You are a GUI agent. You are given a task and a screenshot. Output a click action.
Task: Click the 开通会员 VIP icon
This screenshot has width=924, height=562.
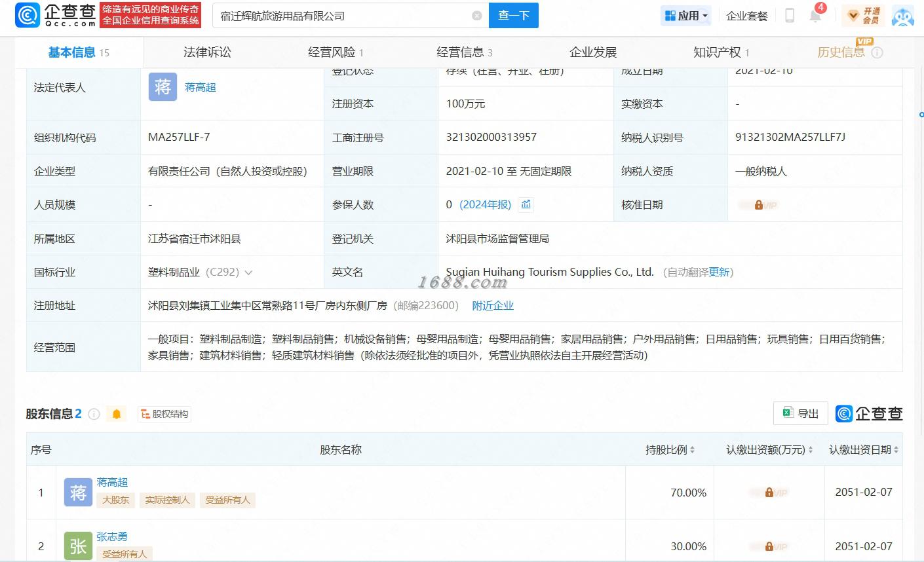click(863, 15)
